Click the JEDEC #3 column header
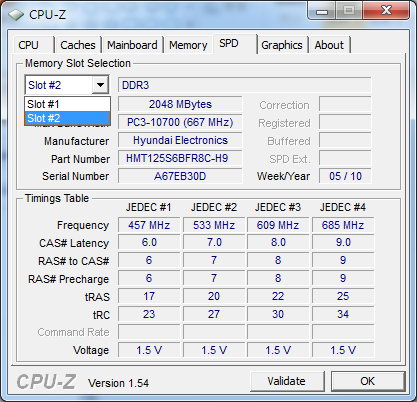 click(x=278, y=207)
